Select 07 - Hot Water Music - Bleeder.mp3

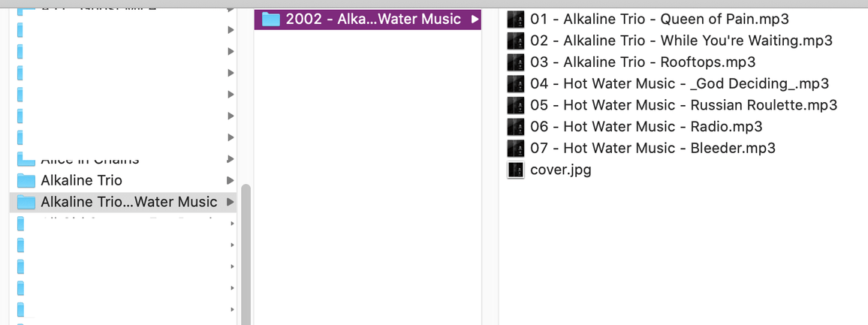click(x=652, y=149)
